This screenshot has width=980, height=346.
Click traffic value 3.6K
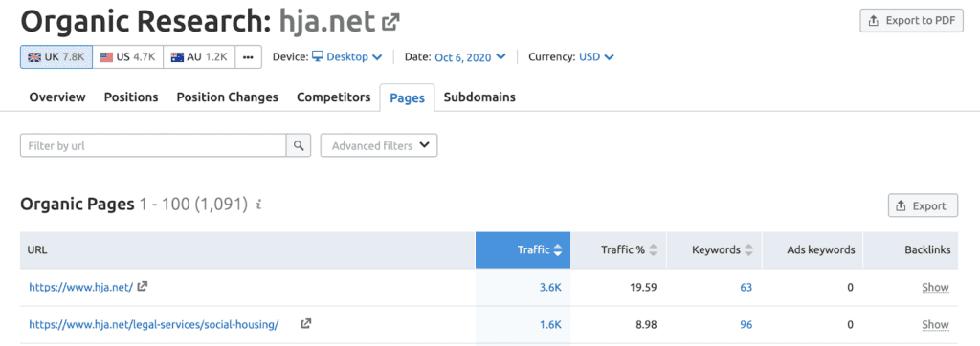pyautogui.click(x=550, y=288)
